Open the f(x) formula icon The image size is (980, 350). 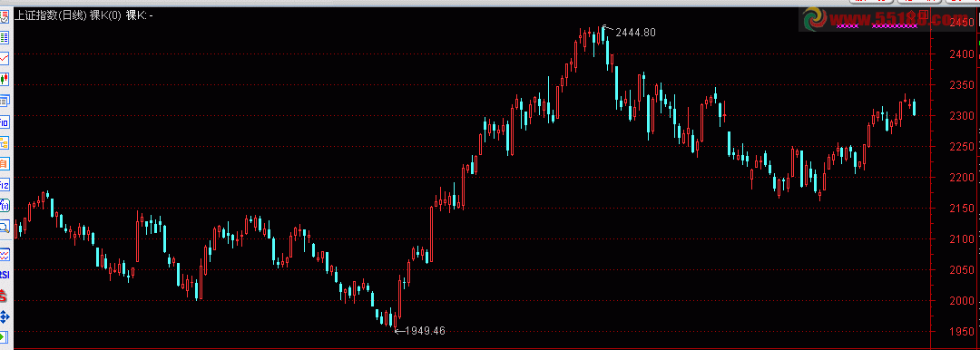click(x=5, y=205)
